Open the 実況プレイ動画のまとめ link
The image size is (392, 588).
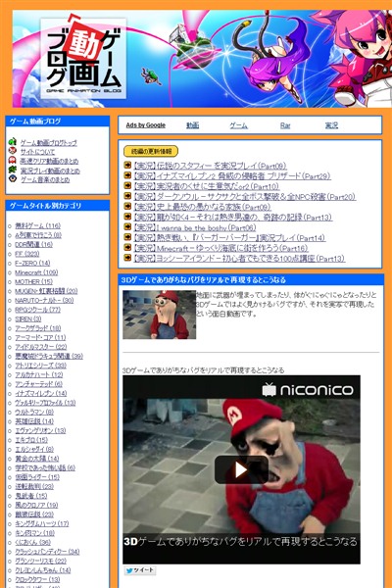click(x=50, y=171)
